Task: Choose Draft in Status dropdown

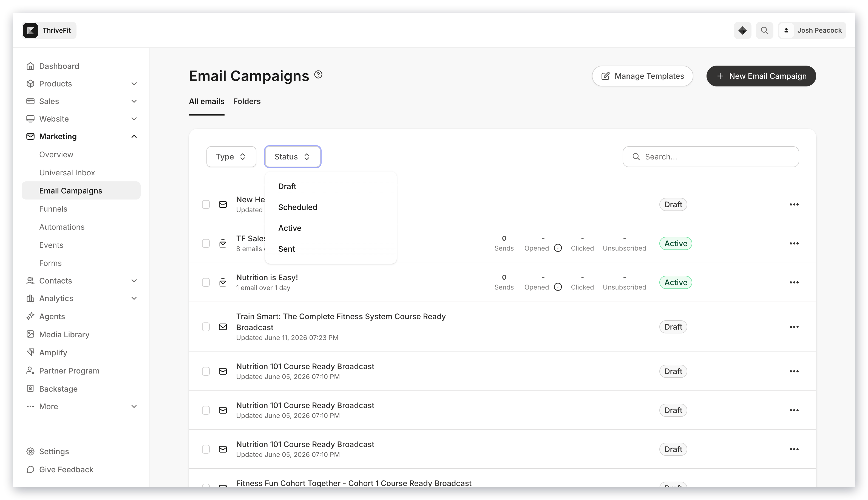Action: click(x=330, y=186)
